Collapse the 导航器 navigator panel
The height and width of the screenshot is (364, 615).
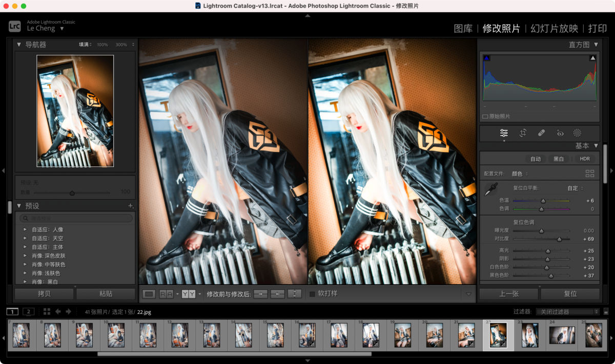tap(19, 45)
